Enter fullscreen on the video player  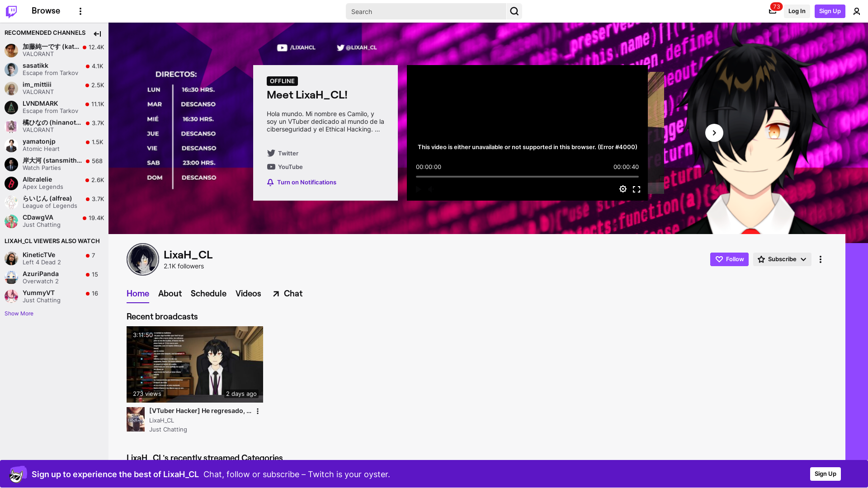tap(637, 189)
